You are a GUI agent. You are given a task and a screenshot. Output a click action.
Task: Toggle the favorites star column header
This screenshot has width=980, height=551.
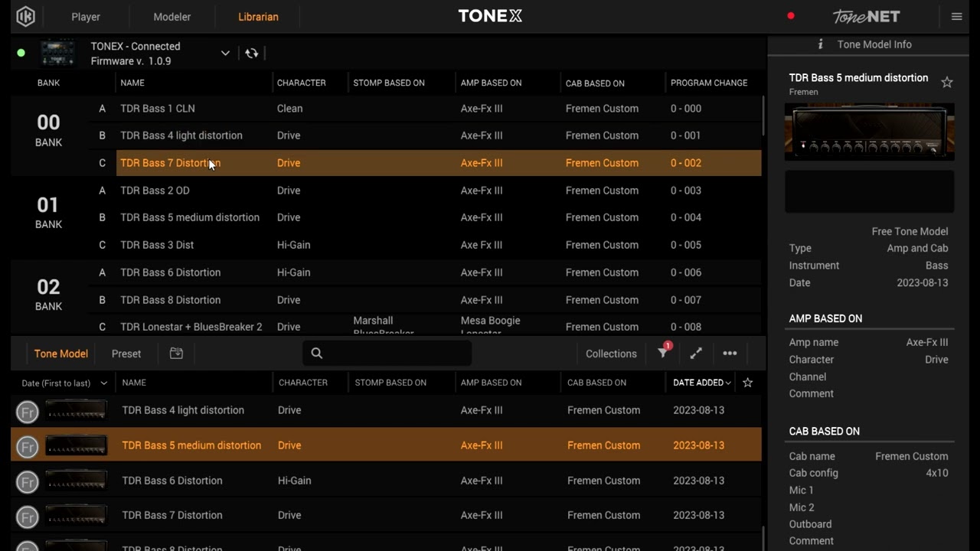(748, 383)
